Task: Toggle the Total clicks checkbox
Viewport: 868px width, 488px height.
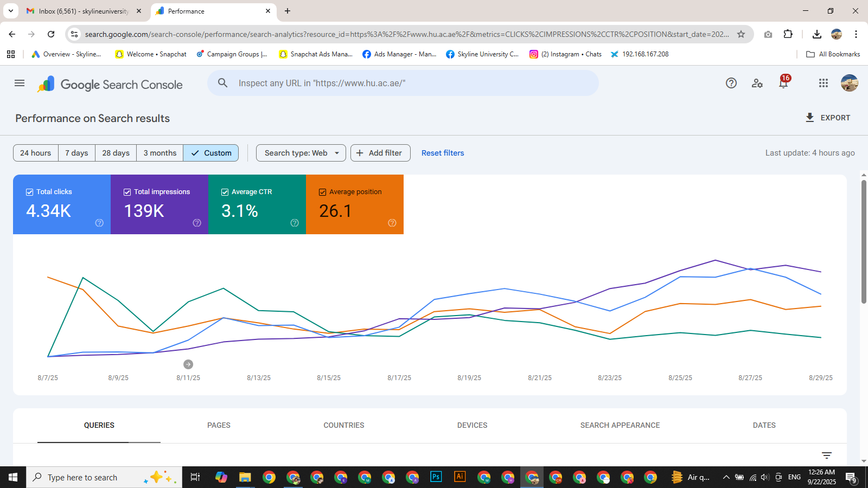Action: coord(30,192)
